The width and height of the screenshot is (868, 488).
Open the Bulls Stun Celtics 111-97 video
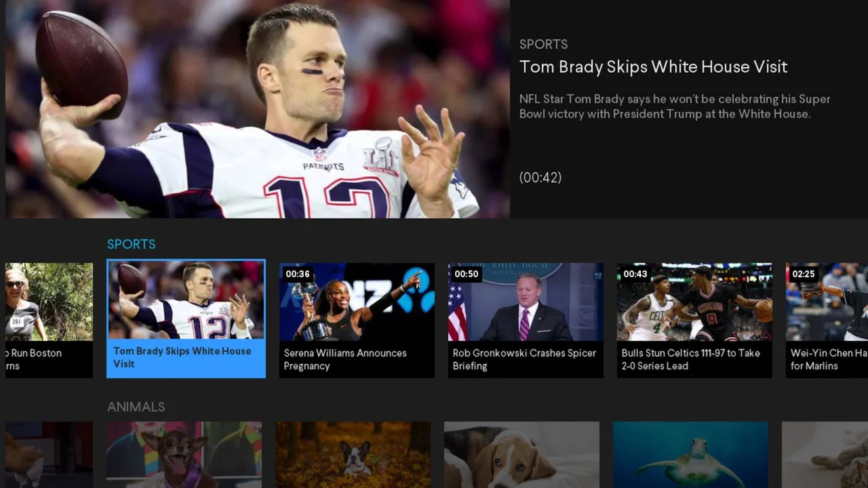pyautogui.click(x=694, y=320)
